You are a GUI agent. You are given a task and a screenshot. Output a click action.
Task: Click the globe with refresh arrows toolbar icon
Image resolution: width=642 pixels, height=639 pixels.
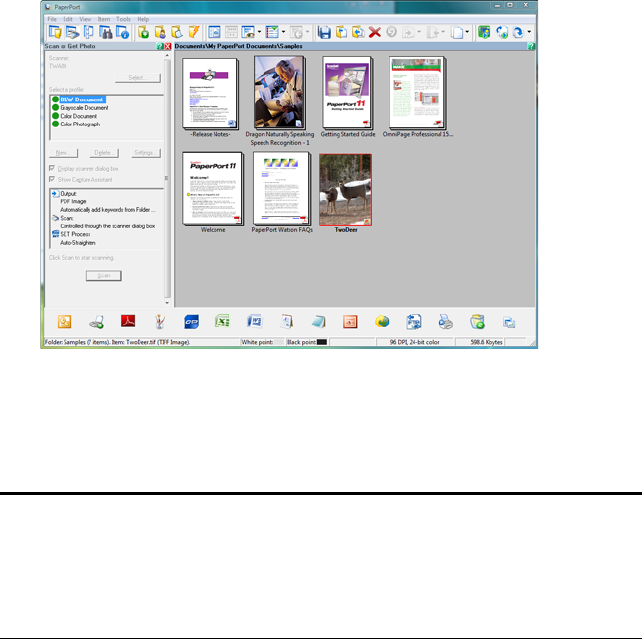click(x=502, y=32)
